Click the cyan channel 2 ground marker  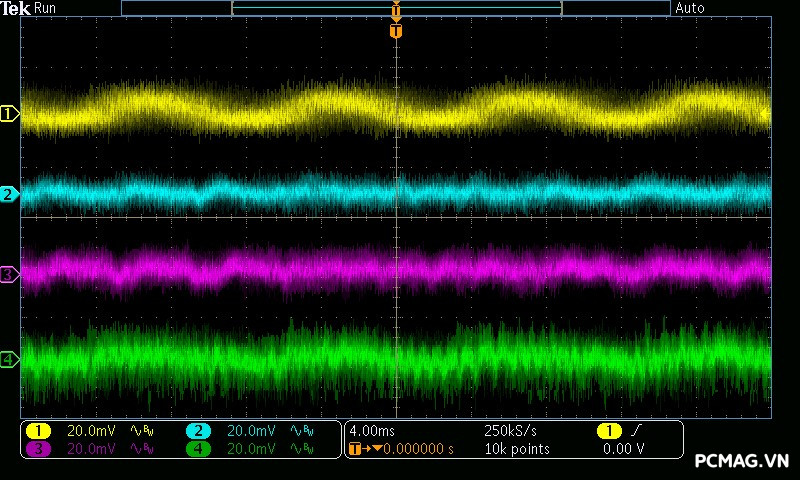point(9,194)
